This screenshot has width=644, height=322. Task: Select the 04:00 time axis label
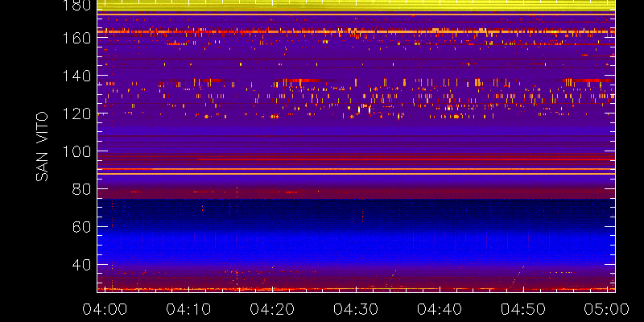pyautogui.click(x=105, y=309)
